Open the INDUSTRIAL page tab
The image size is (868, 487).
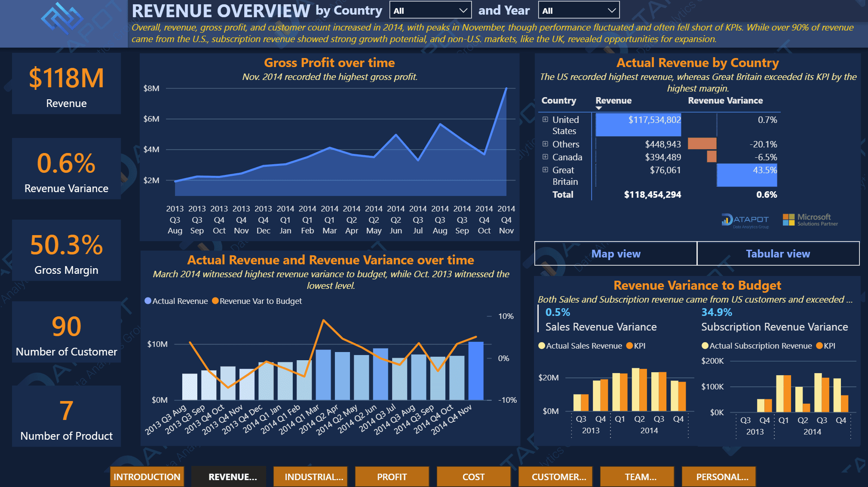point(310,477)
